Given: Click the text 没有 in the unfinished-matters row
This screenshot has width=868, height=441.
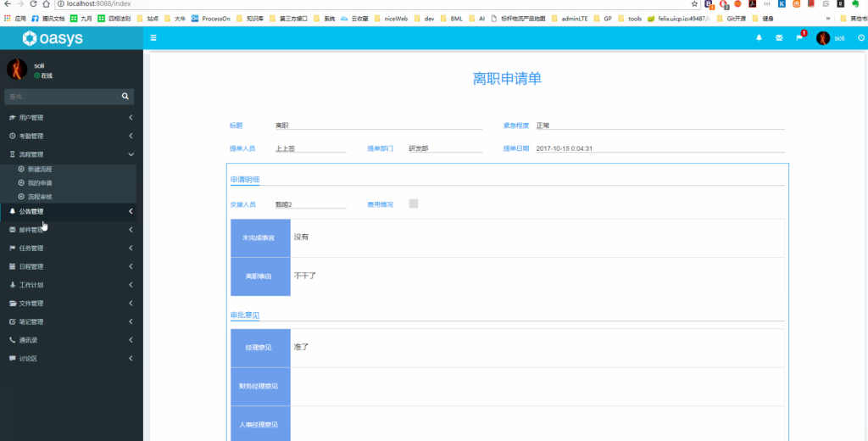Looking at the screenshot, I should pyautogui.click(x=301, y=237).
